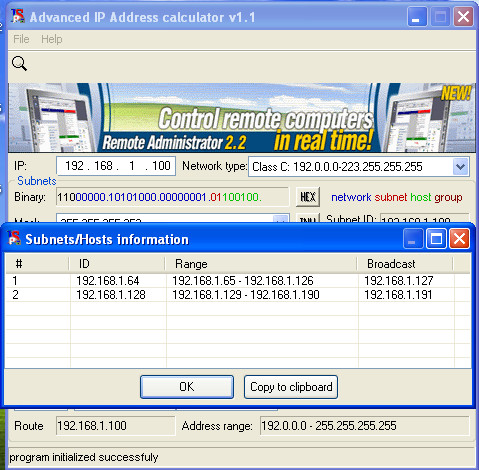Maximize the Subnets/Hosts information window

[436, 239]
